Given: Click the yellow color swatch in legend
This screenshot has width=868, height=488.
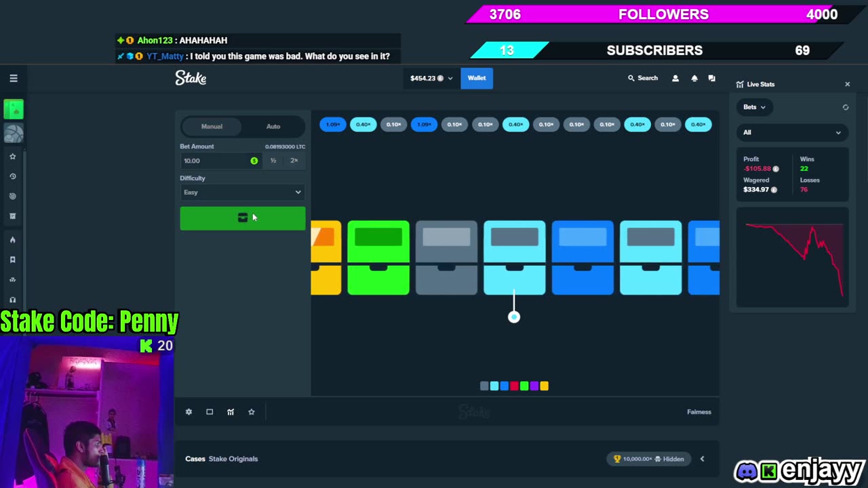Looking at the screenshot, I should pos(544,386).
